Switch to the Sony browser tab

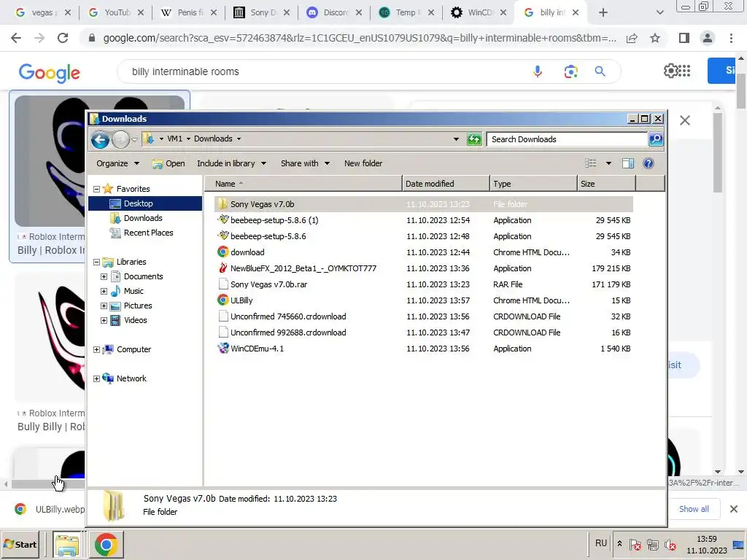click(x=262, y=12)
